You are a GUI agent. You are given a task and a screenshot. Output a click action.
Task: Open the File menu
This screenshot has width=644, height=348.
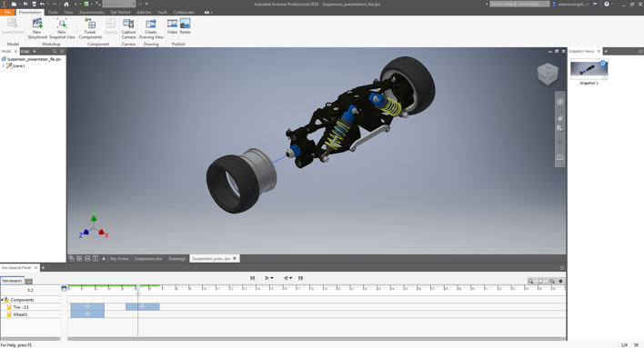coord(8,13)
